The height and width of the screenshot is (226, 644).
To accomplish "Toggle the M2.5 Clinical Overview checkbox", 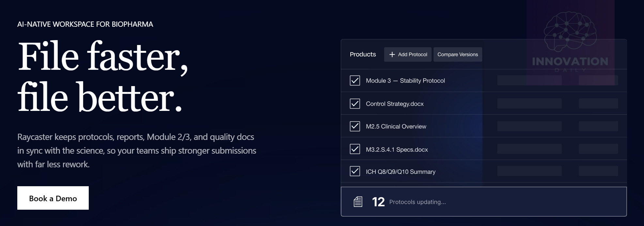I will tap(355, 126).
